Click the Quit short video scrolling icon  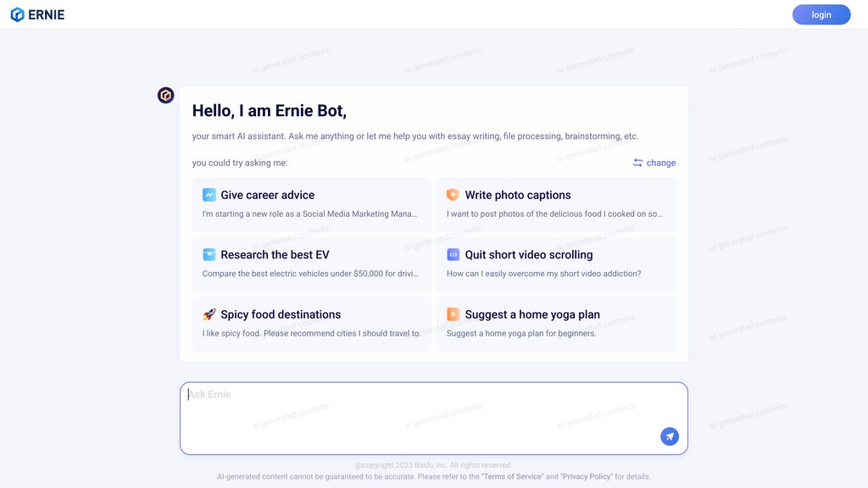(453, 254)
